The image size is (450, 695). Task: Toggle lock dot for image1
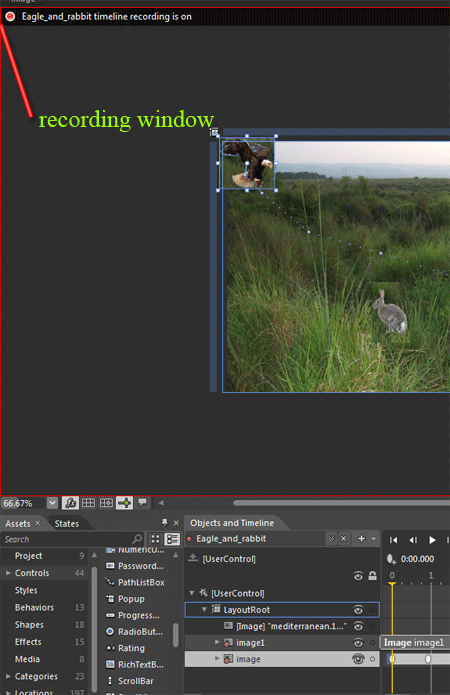[372, 643]
